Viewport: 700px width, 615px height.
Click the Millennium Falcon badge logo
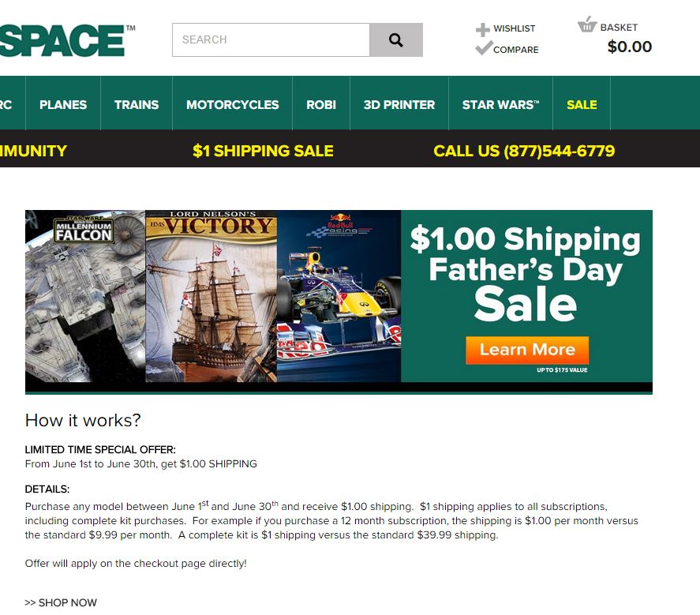coord(84,229)
